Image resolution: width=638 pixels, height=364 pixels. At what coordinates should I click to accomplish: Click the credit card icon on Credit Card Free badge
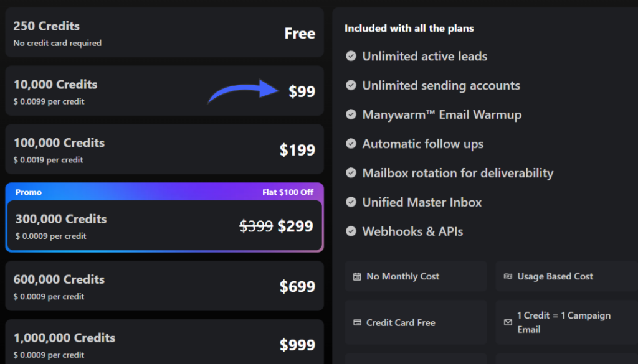click(x=358, y=322)
